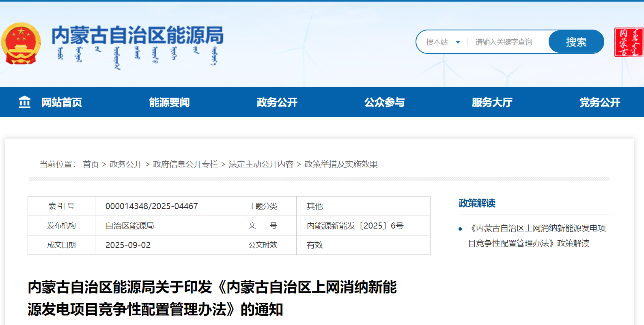Go to 网站首页 in the navigation bar
The image size is (644, 325).
tap(62, 102)
